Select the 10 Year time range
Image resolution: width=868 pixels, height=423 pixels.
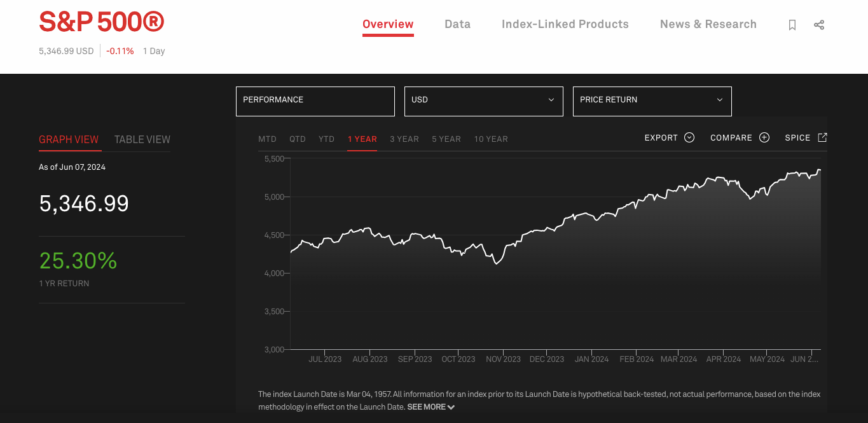click(491, 139)
